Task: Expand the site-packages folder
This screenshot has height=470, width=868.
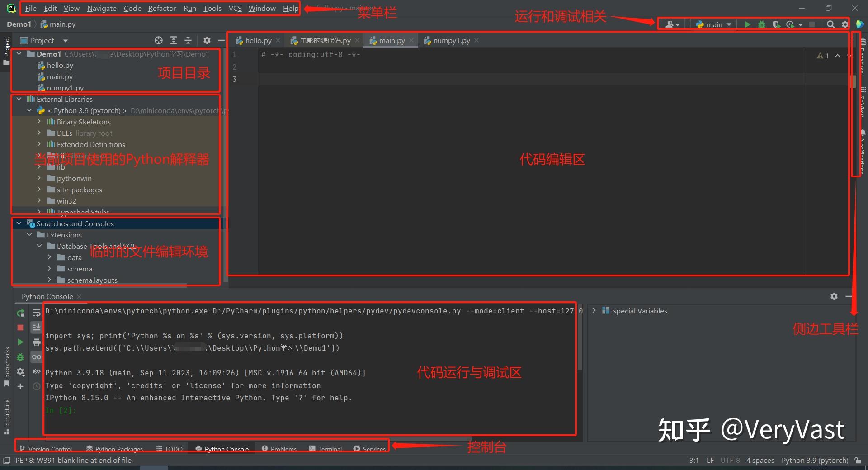Action: point(39,190)
